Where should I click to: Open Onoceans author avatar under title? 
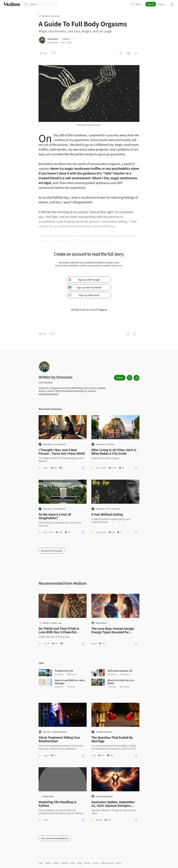coord(42,40)
